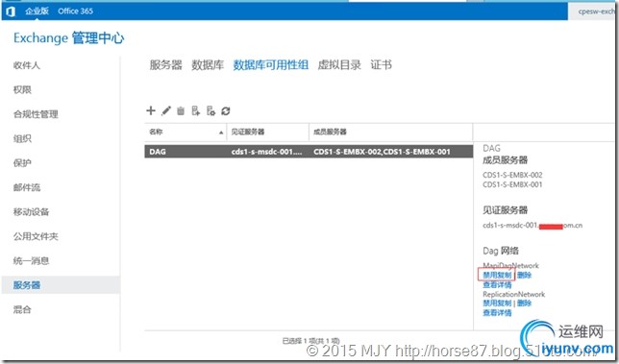Image resolution: width=619 pixels, height=364 pixels.
Task: Open 收件人 in the left navigation
Action: click(27, 65)
